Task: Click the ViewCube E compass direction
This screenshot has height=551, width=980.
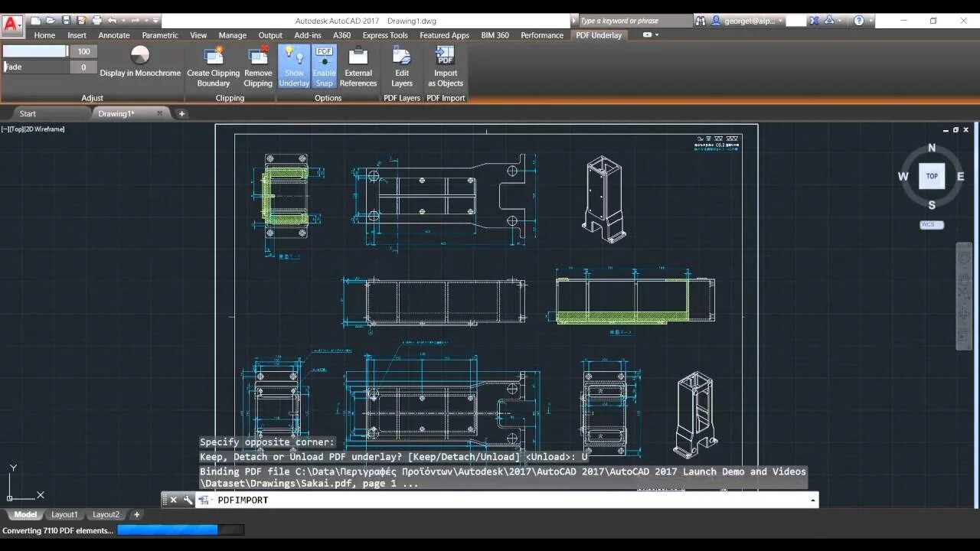Action: [961, 176]
